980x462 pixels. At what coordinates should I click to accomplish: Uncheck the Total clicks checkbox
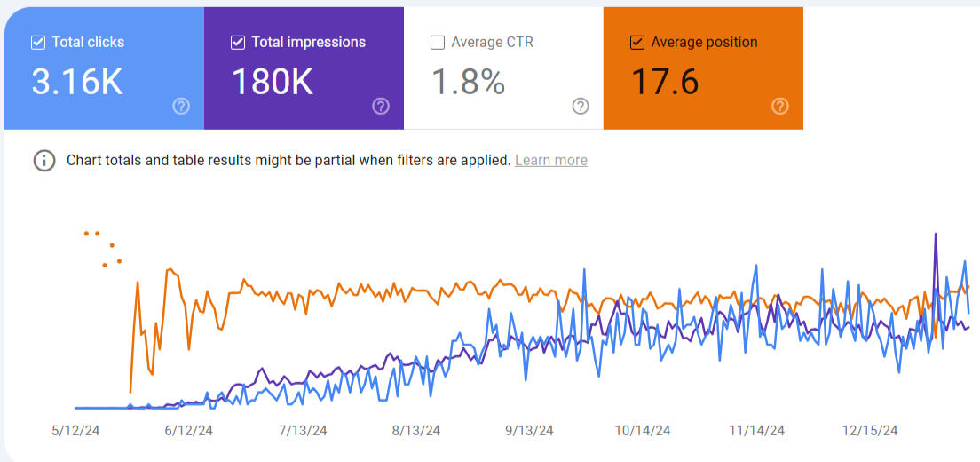click(x=38, y=42)
